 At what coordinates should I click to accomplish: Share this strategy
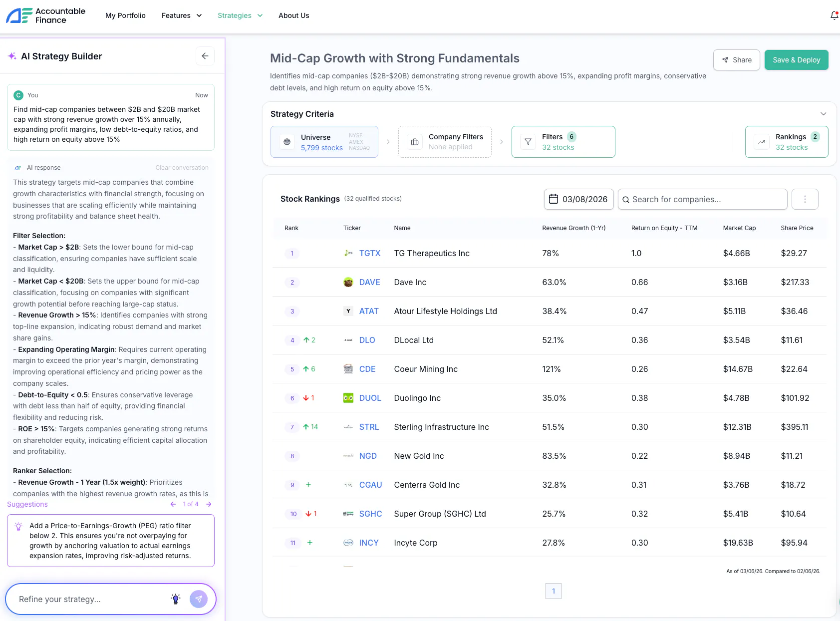click(737, 60)
